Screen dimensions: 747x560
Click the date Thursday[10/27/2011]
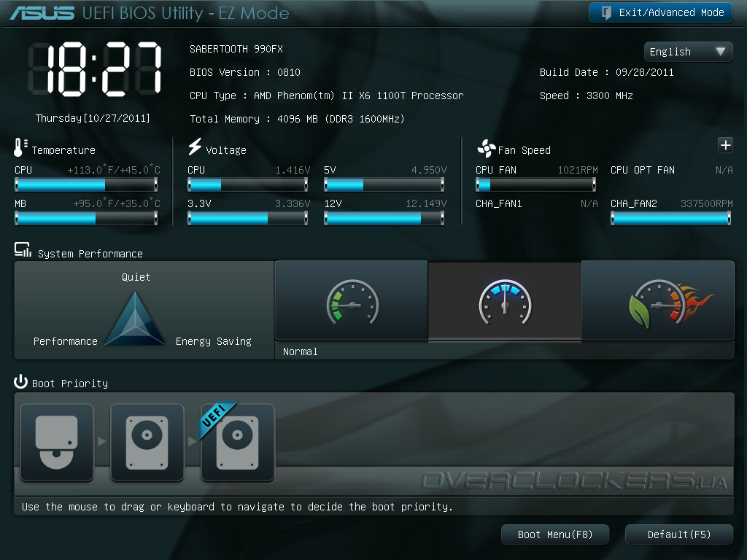pos(93,118)
